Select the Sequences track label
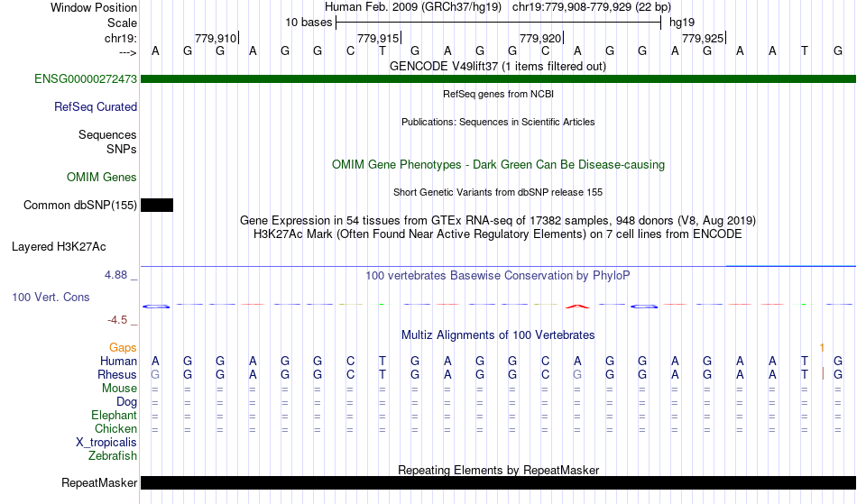 click(x=107, y=134)
